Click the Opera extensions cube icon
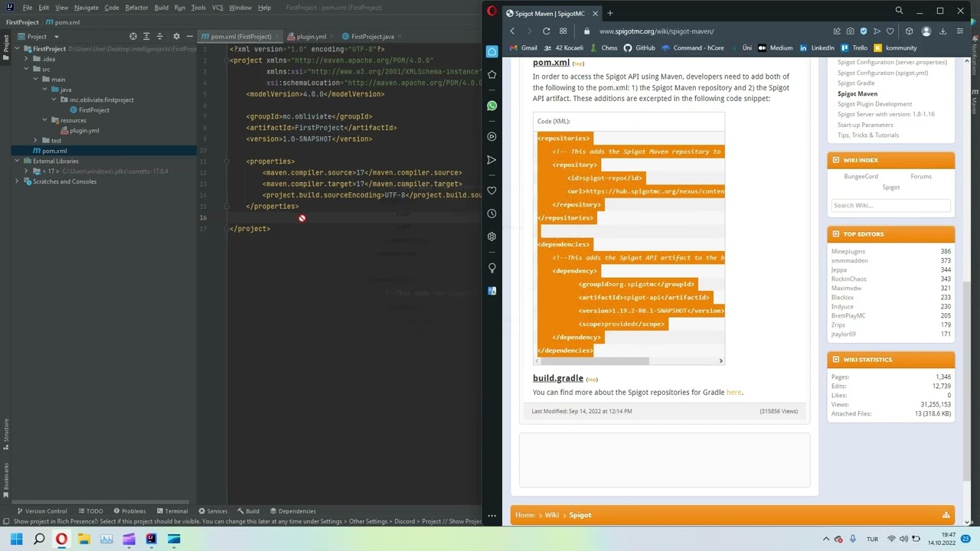The height and width of the screenshot is (551, 980). coord(909,31)
